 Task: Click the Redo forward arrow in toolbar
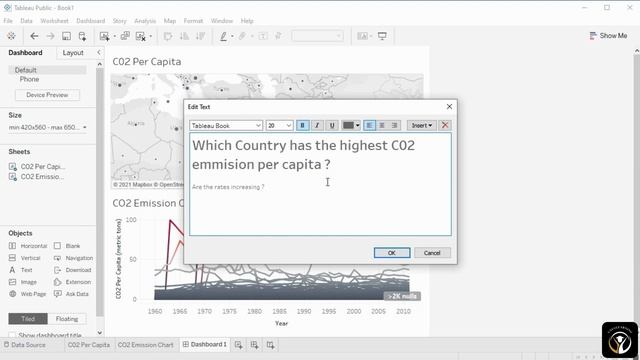point(50,36)
